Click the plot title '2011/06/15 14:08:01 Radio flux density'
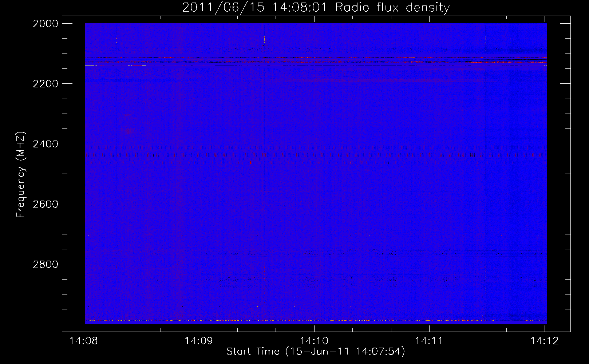Image resolution: width=589 pixels, height=364 pixels. point(316,7)
